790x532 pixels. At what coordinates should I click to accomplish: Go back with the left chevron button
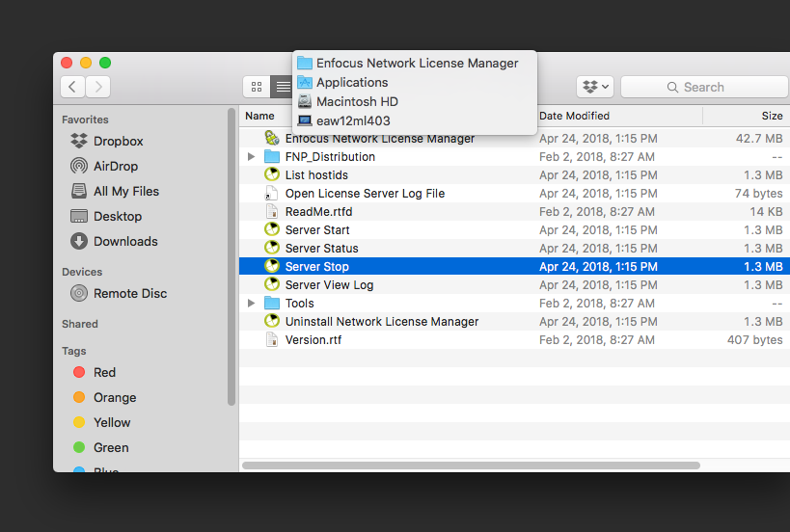pos(72,87)
